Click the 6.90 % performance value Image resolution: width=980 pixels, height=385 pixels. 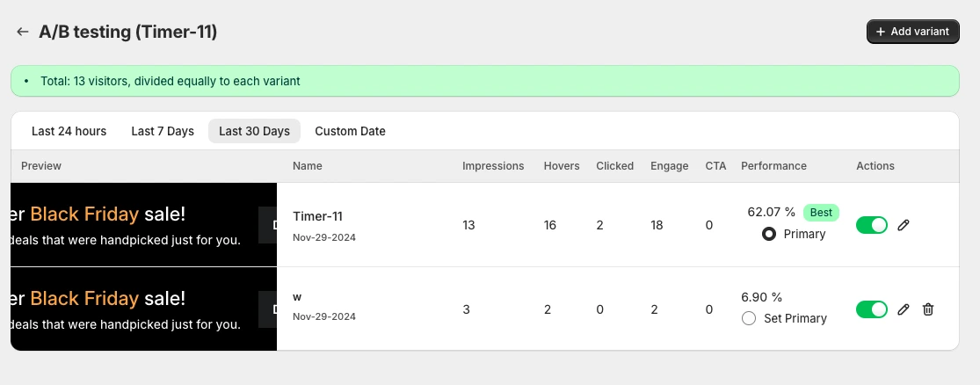coord(762,297)
